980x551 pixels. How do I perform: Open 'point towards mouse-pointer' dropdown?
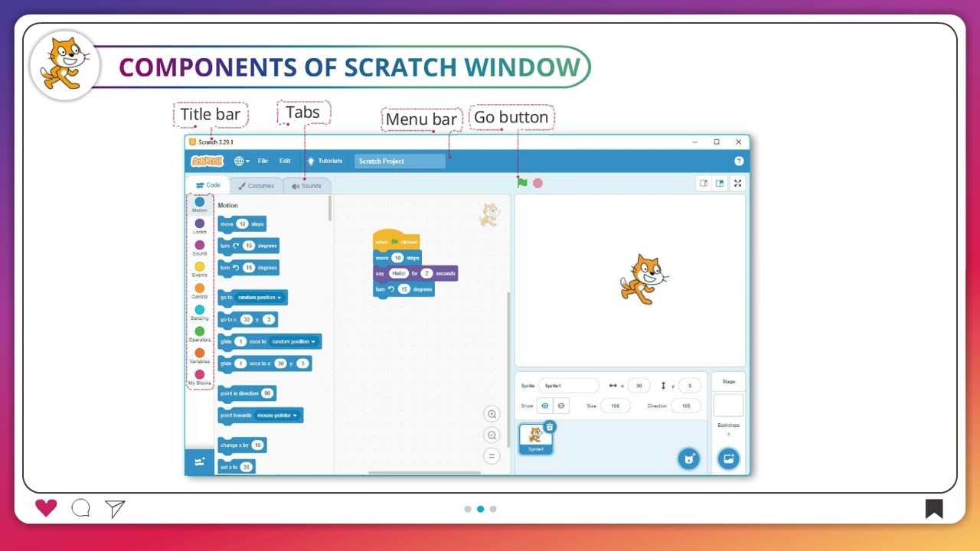(277, 415)
